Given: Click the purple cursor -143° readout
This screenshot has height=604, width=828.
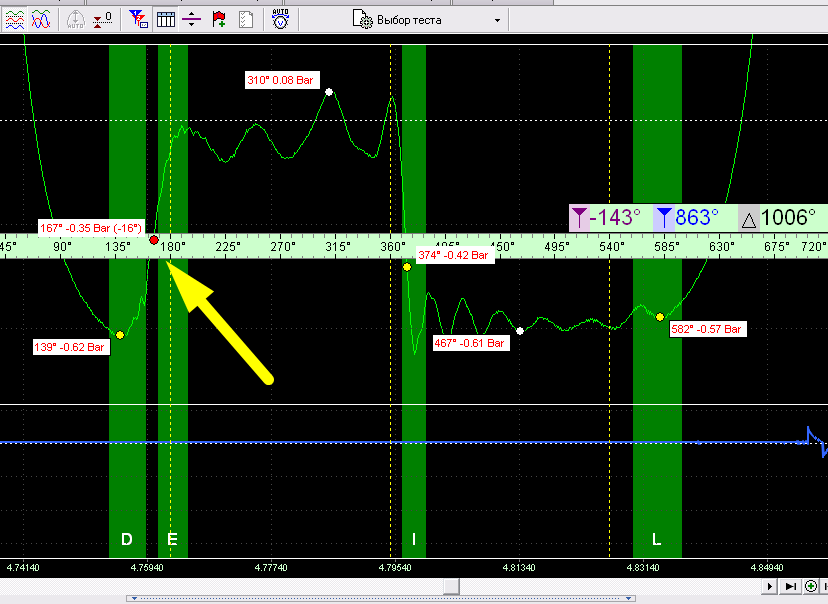Looking at the screenshot, I should (615, 218).
